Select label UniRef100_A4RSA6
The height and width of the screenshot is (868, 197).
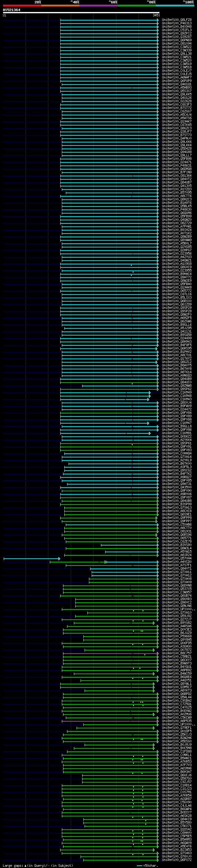click(177, 626)
